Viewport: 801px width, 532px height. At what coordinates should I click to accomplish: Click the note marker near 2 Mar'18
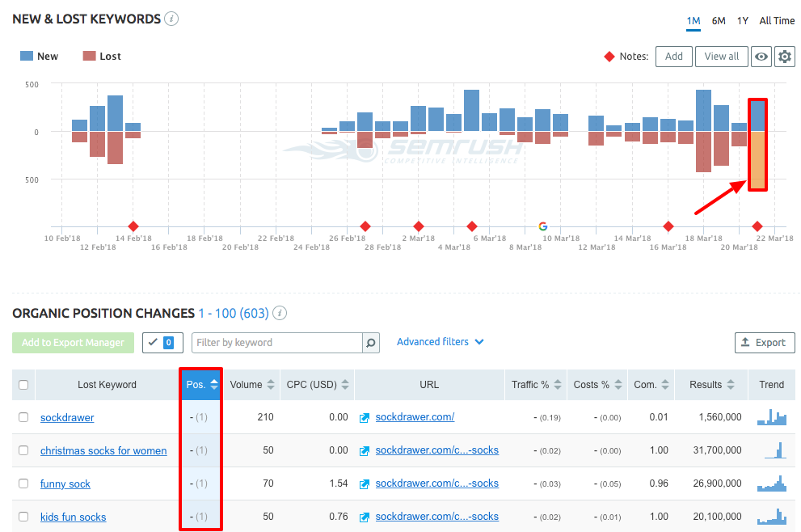pos(419,226)
